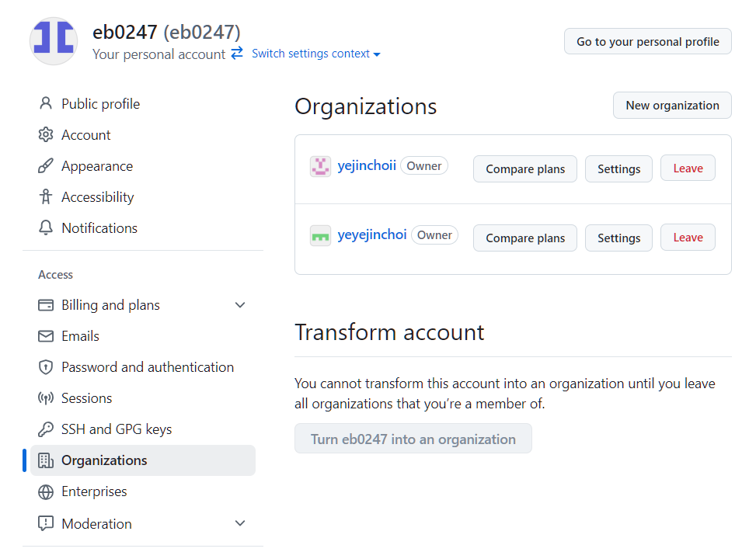Leave the yejinchoii organization
The width and height of the screenshot is (756, 552).
pyautogui.click(x=688, y=168)
